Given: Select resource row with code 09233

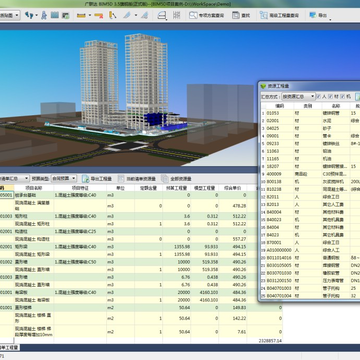Looking at the screenshot, I should [310, 144].
